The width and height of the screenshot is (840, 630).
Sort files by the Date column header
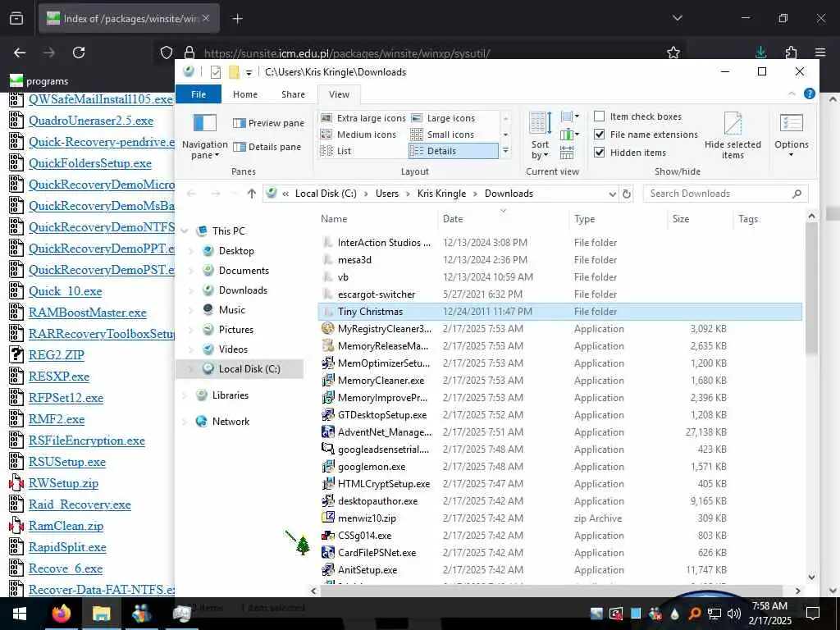click(x=503, y=218)
